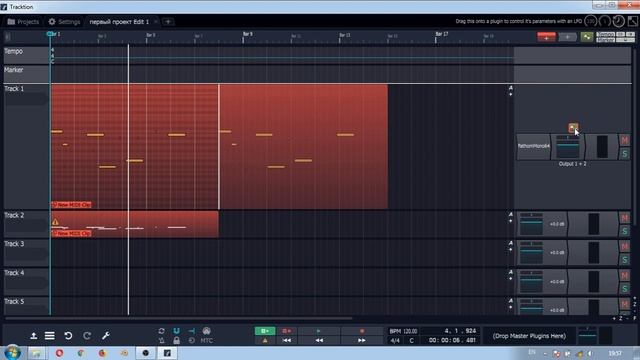Image resolution: width=640 pixels, height=360 pixels.
Task: Click the green automation write button in transport
Action: [x=265, y=331]
